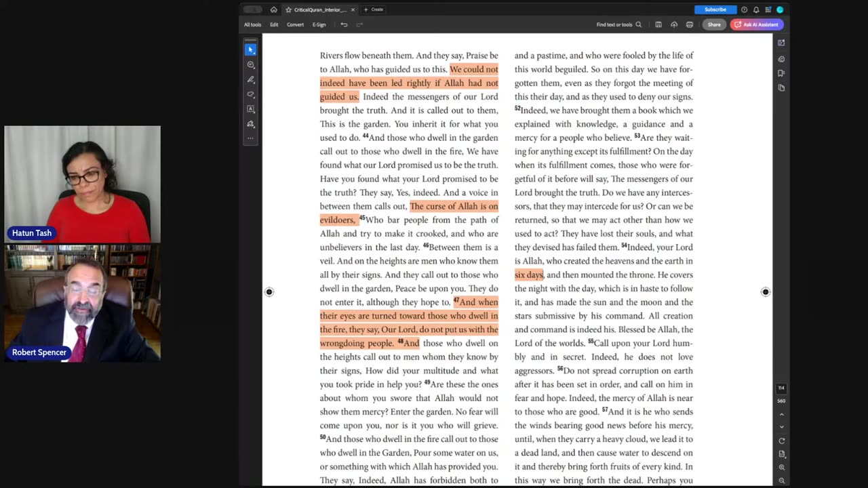This screenshot has height=488, width=868.
Task: Click highlighted text "We could not"
Action: pos(474,69)
